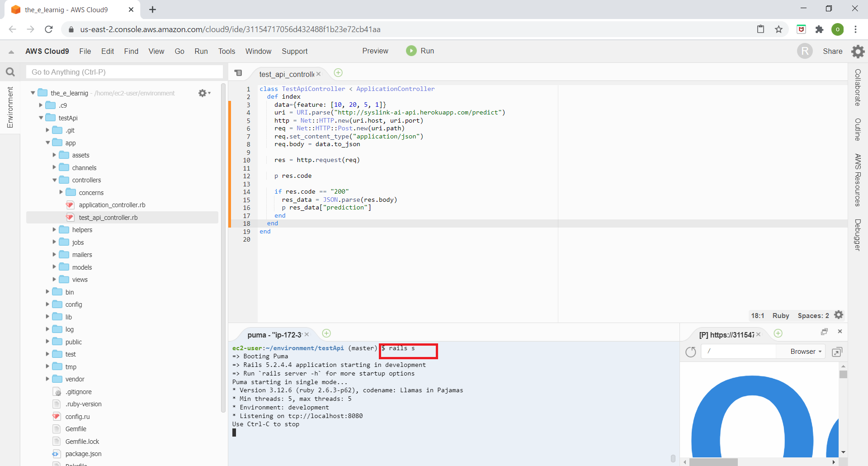The width and height of the screenshot is (868, 466).
Task: Pop out preview into new window
Action: coord(837,352)
